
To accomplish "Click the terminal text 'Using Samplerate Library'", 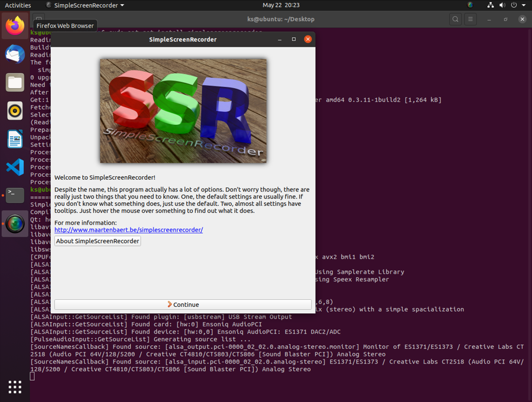I will (x=359, y=272).
